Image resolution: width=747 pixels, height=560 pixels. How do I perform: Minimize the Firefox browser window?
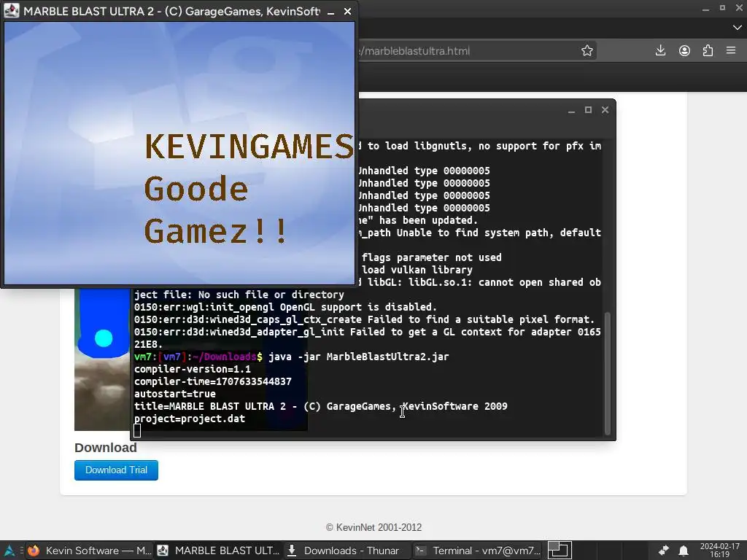coord(705,8)
